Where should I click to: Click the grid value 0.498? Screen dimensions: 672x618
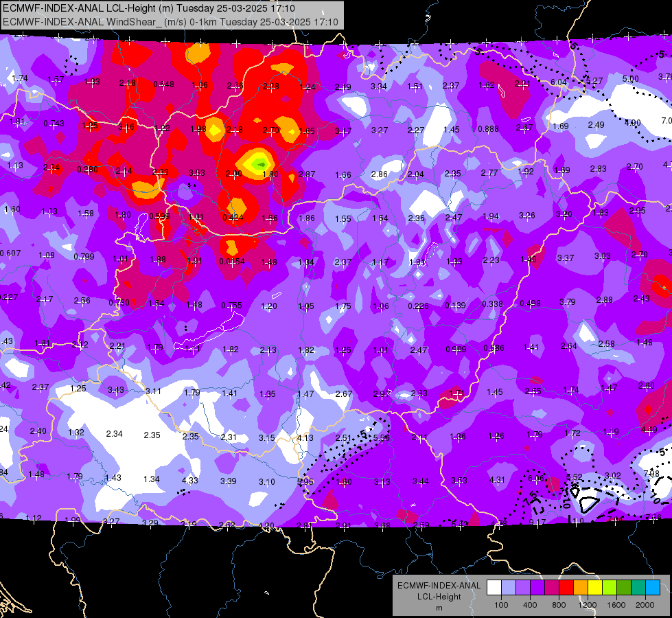(x=530, y=304)
